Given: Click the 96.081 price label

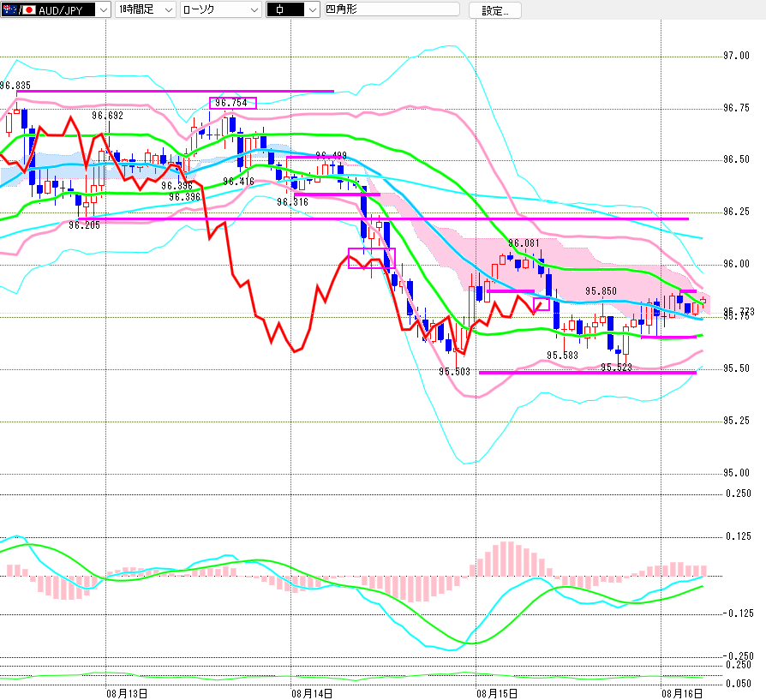Looking at the screenshot, I should (x=524, y=242).
